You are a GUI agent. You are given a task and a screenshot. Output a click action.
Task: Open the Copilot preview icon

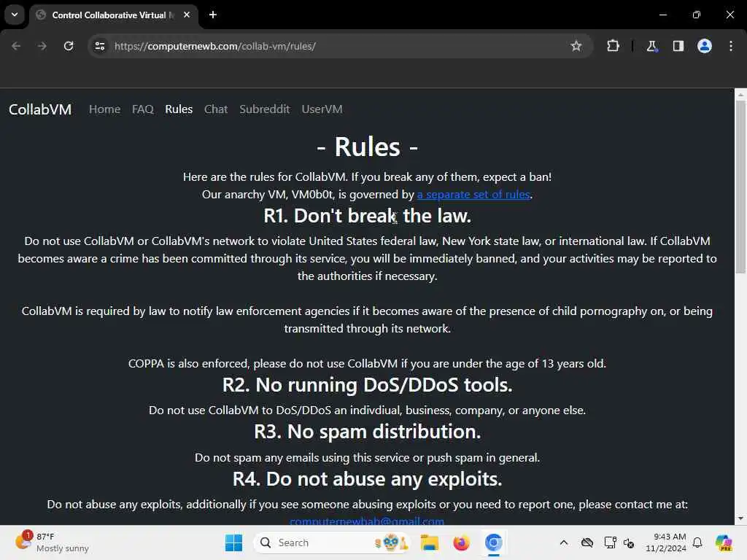pyautogui.click(x=724, y=542)
